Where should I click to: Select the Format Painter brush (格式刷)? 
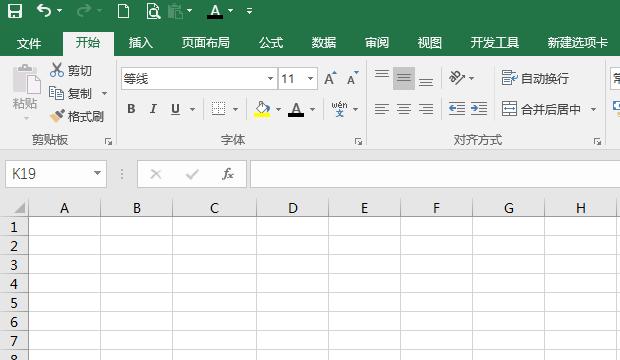point(77,116)
